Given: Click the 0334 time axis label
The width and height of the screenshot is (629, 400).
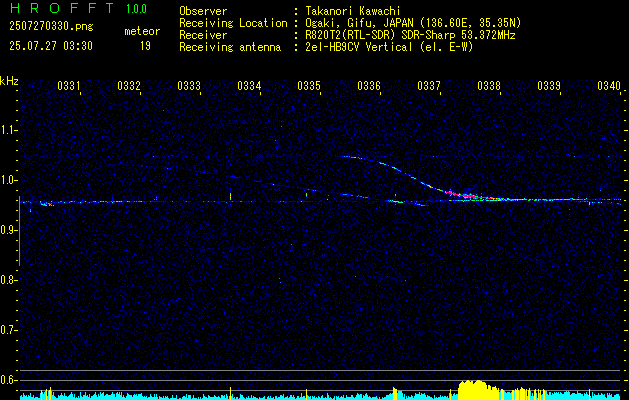Looking at the screenshot, I should coord(249,85).
